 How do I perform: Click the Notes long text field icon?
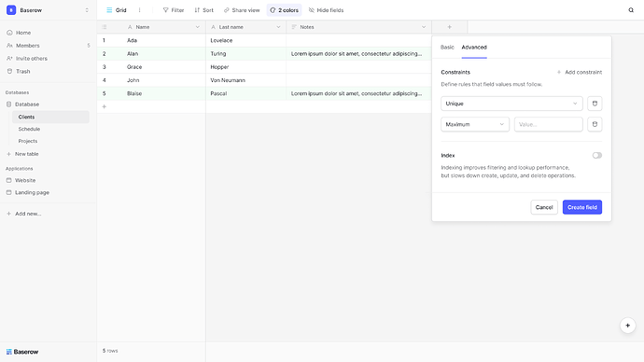[x=294, y=27]
